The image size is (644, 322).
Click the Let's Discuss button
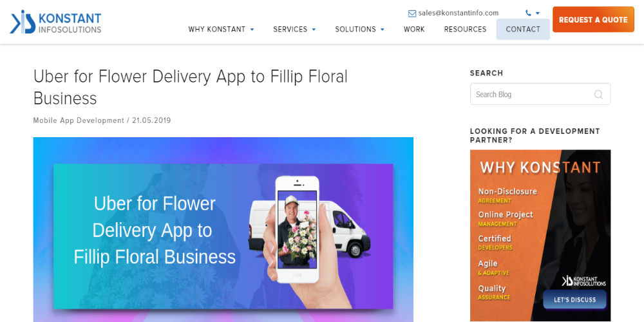click(x=574, y=299)
